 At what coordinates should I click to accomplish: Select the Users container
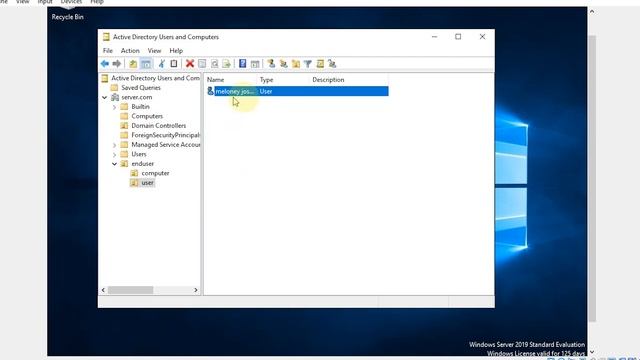click(x=139, y=154)
